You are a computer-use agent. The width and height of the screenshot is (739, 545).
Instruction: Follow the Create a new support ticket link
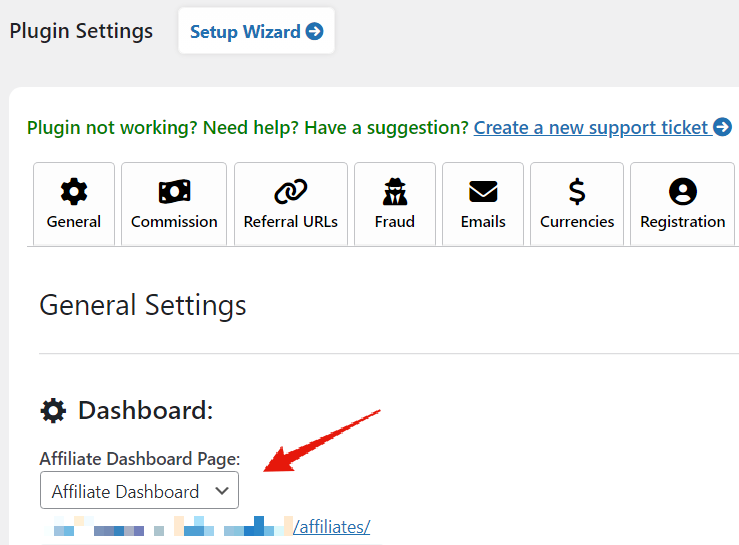[593, 128]
